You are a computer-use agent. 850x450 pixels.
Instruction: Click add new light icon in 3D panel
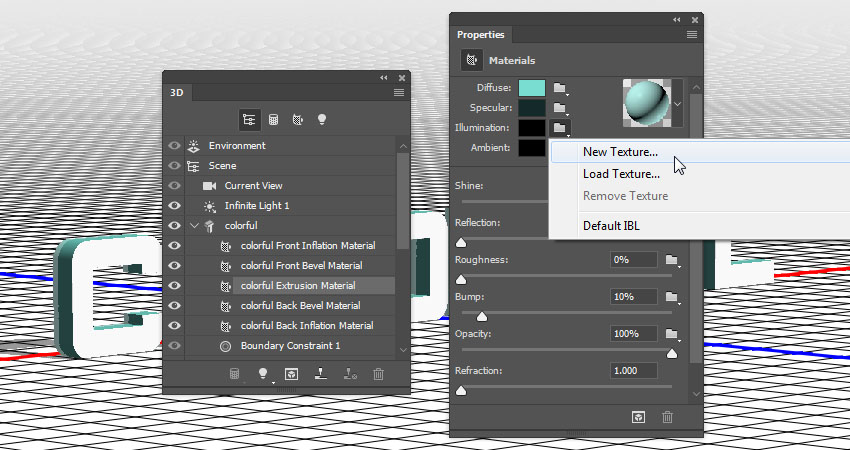click(264, 374)
